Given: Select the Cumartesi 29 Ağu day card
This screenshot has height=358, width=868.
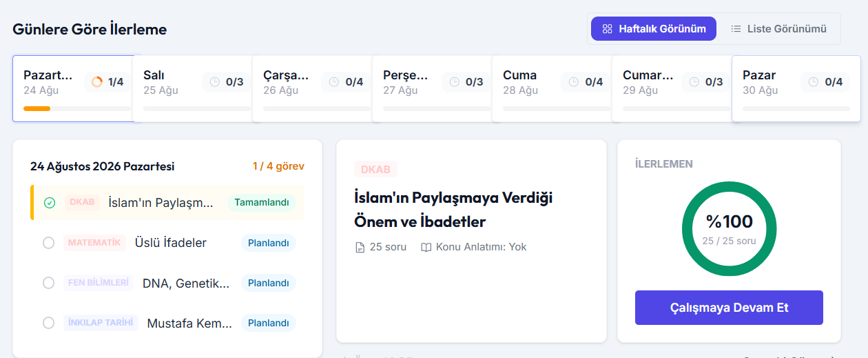Looking at the screenshot, I should [672, 88].
